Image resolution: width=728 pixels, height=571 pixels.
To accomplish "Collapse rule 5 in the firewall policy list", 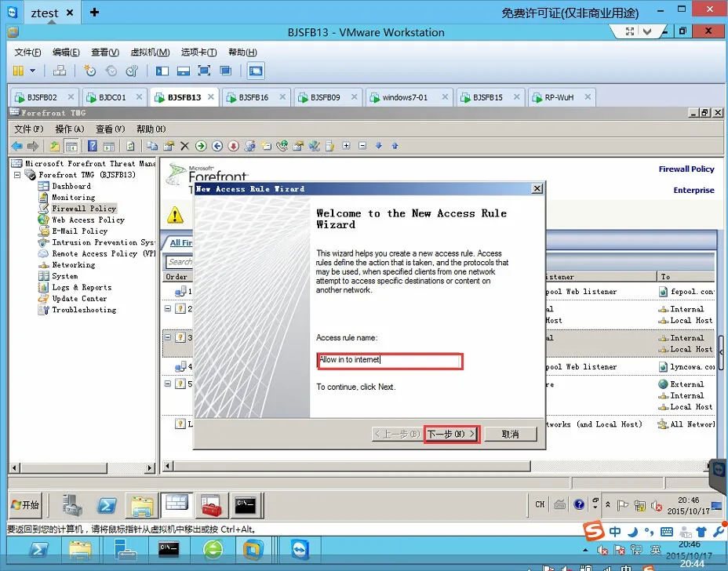I will (x=168, y=384).
